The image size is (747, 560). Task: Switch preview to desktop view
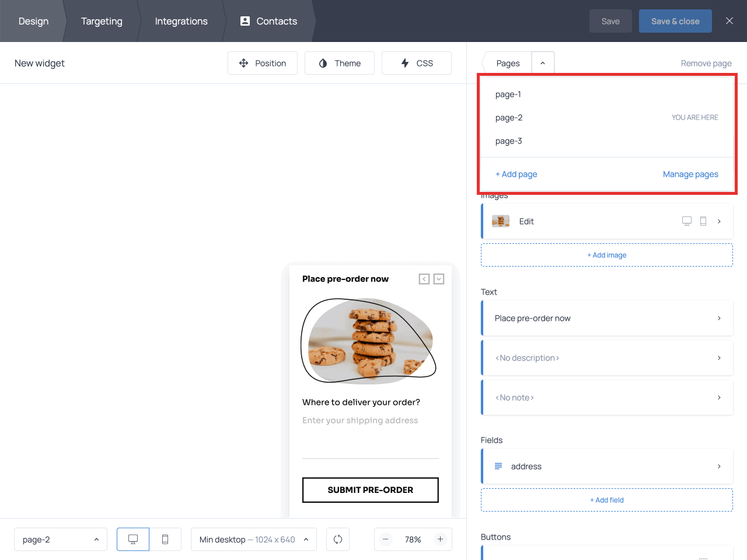132,539
